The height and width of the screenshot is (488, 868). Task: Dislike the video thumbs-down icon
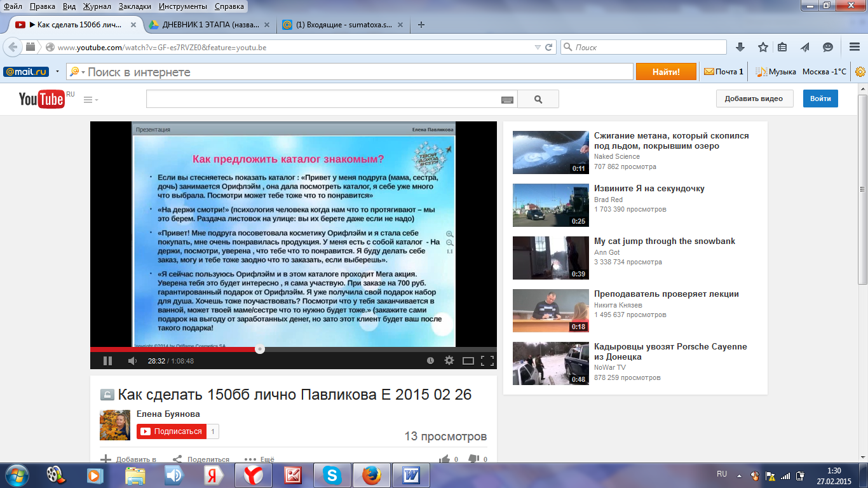[x=473, y=459]
